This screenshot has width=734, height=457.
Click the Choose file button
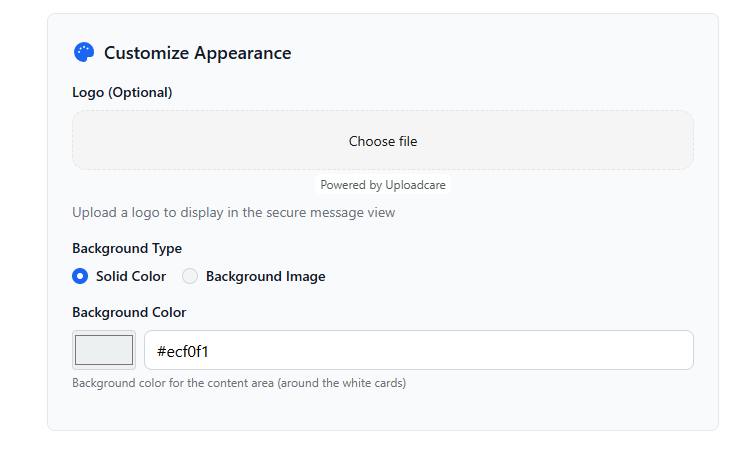(383, 141)
